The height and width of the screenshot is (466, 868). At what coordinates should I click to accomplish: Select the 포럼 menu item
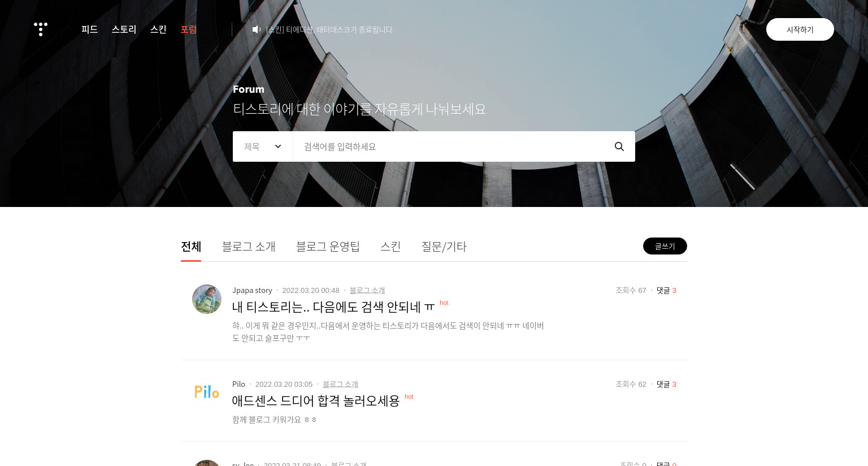189,29
